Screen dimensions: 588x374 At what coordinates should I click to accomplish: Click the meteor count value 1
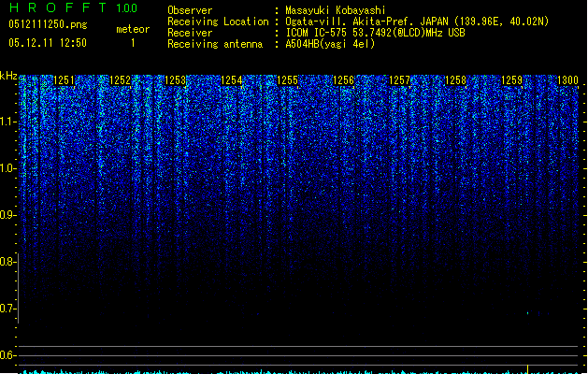pos(133,43)
